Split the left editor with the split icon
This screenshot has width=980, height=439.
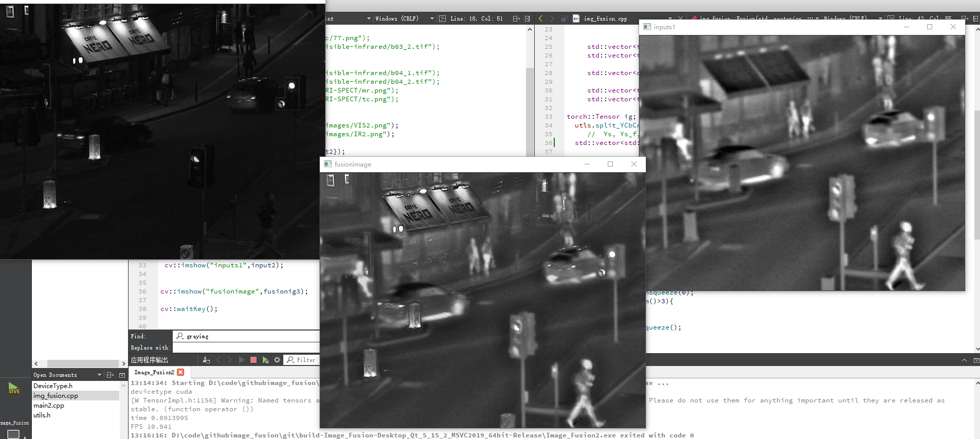point(516,19)
